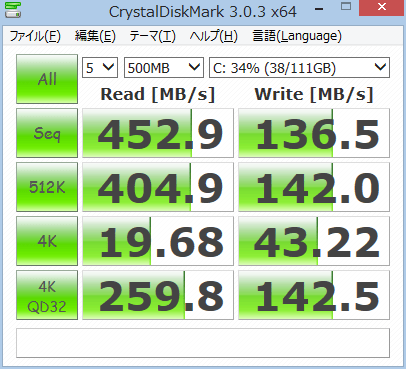Click the Write [MB/s] column header

(314, 94)
